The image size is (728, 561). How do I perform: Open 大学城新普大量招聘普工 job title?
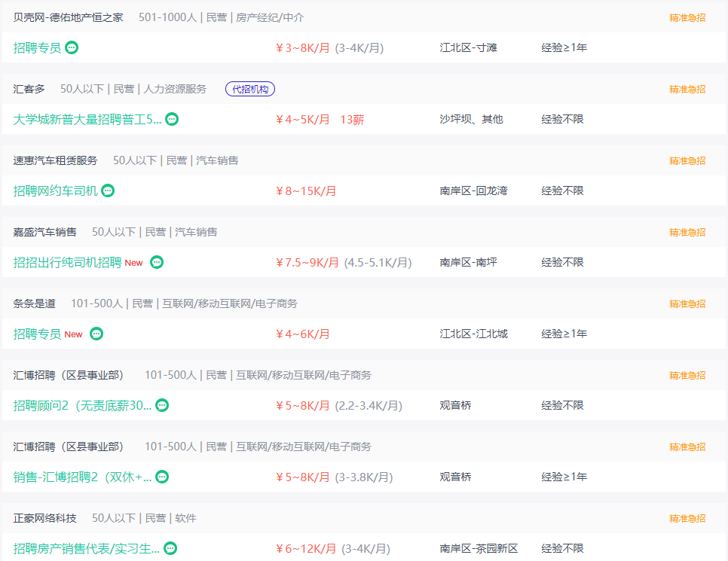pyautogui.click(x=87, y=119)
